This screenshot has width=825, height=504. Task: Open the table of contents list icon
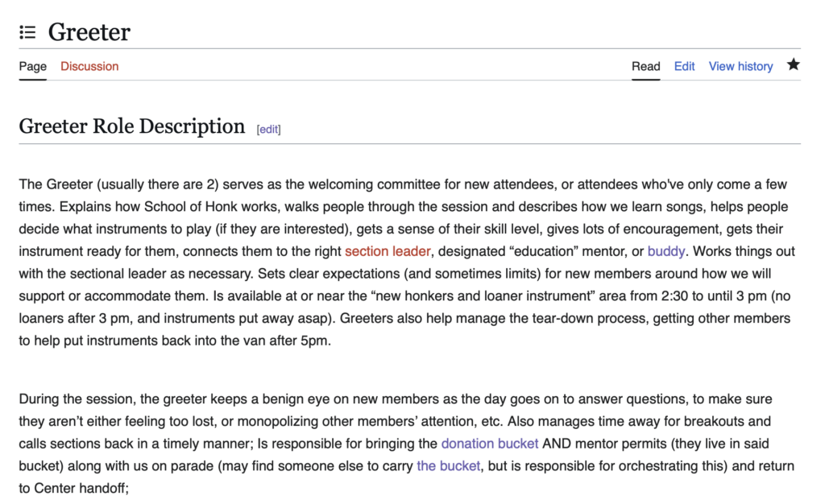point(27,32)
